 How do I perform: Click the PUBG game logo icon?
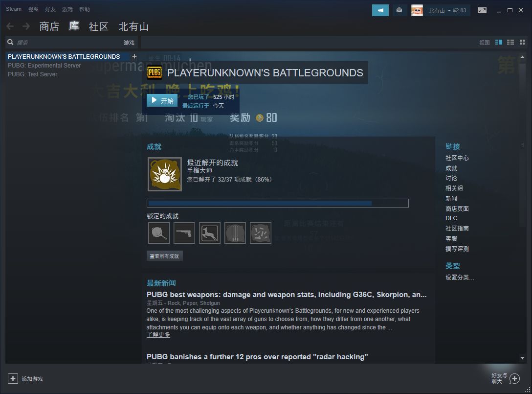[155, 72]
